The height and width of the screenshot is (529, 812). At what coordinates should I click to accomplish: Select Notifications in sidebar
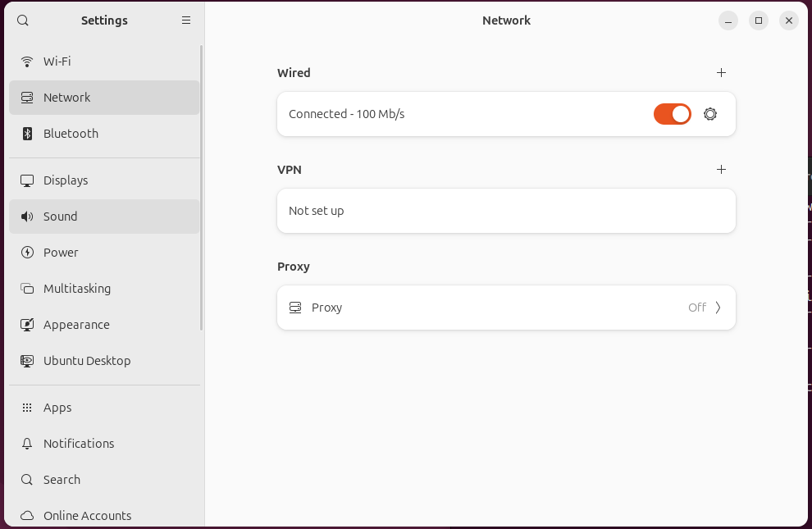coord(79,444)
